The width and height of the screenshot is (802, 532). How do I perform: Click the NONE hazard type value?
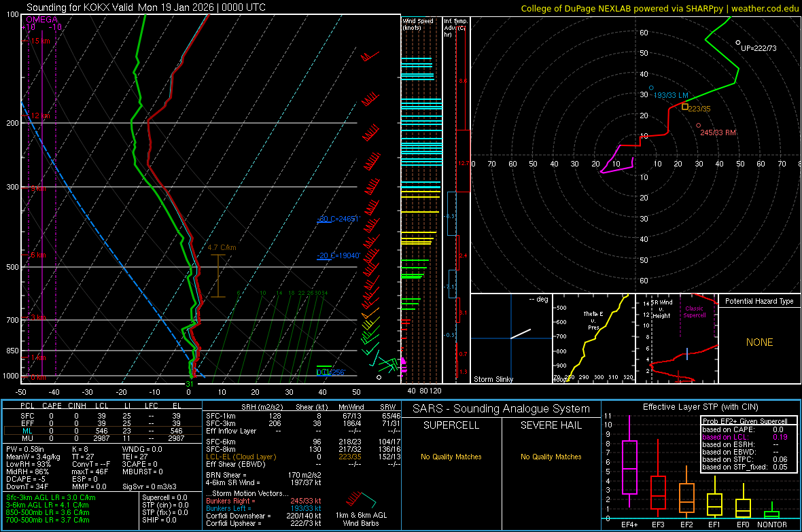pyautogui.click(x=760, y=342)
